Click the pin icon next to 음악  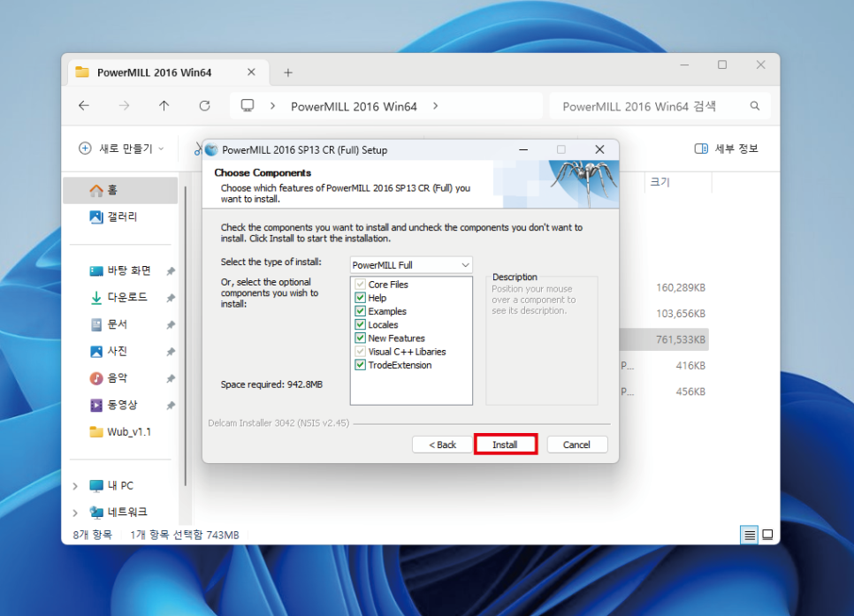171,378
